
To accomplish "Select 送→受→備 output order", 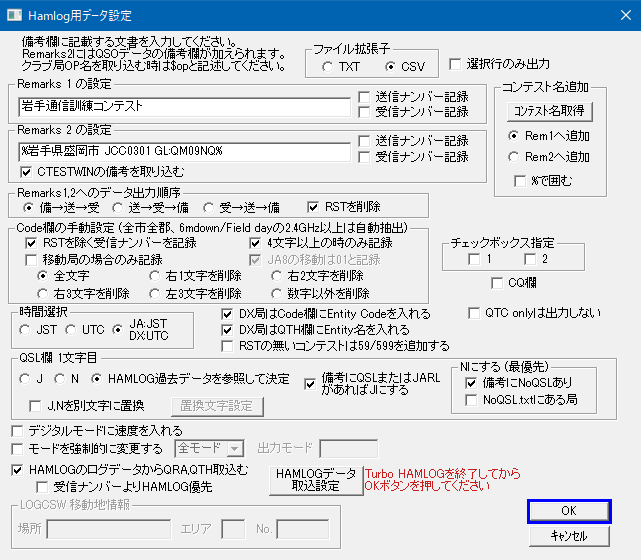I will (120, 207).
